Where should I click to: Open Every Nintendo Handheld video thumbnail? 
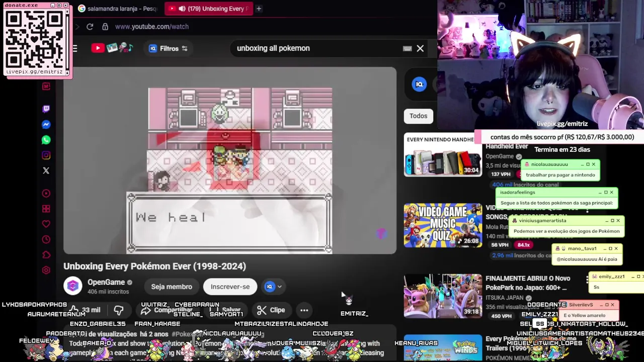click(443, 154)
